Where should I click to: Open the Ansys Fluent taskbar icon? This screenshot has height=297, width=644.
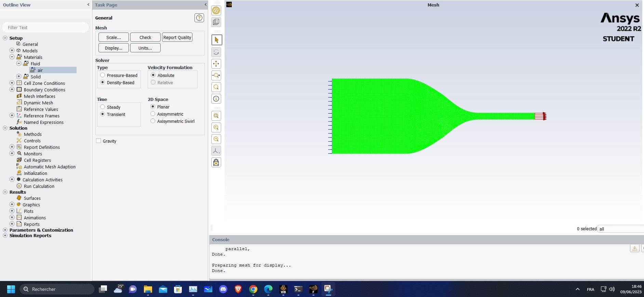click(x=313, y=289)
